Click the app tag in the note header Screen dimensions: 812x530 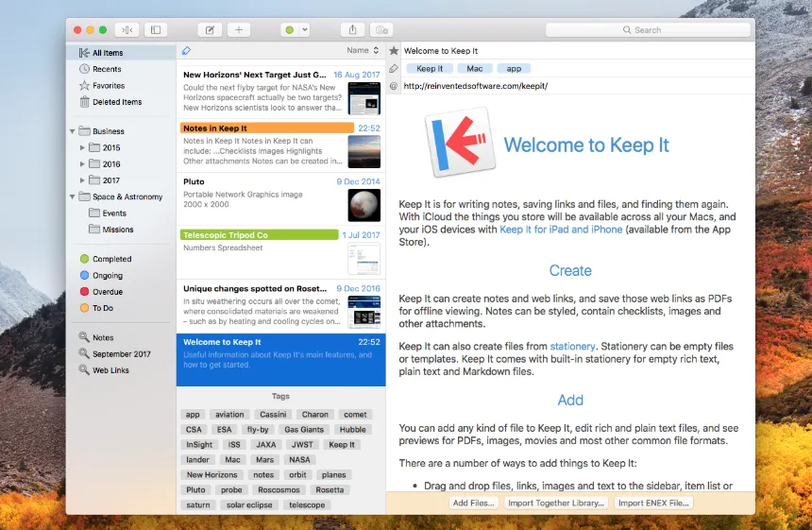click(514, 68)
